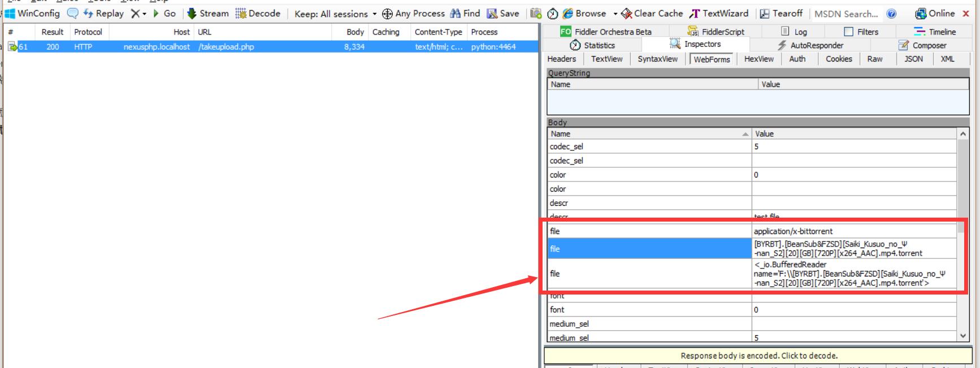Open the Remove sessions X menu
Image resolution: width=980 pixels, height=368 pixels.
[x=138, y=14]
